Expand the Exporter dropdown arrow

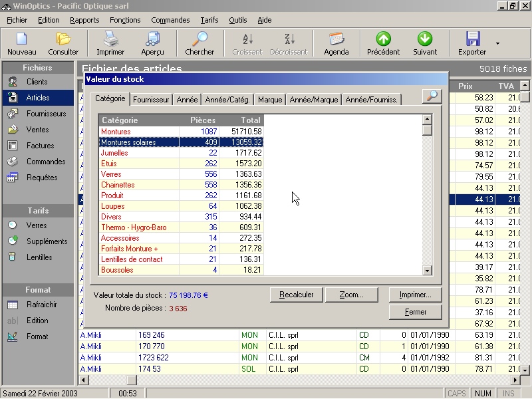pyautogui.click(x=497, y=44)
